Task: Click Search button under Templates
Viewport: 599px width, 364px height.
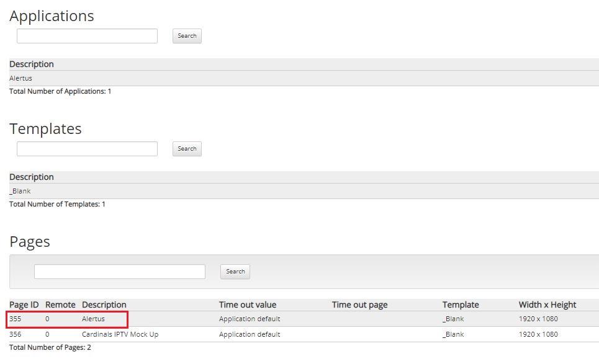Action: 187,149
